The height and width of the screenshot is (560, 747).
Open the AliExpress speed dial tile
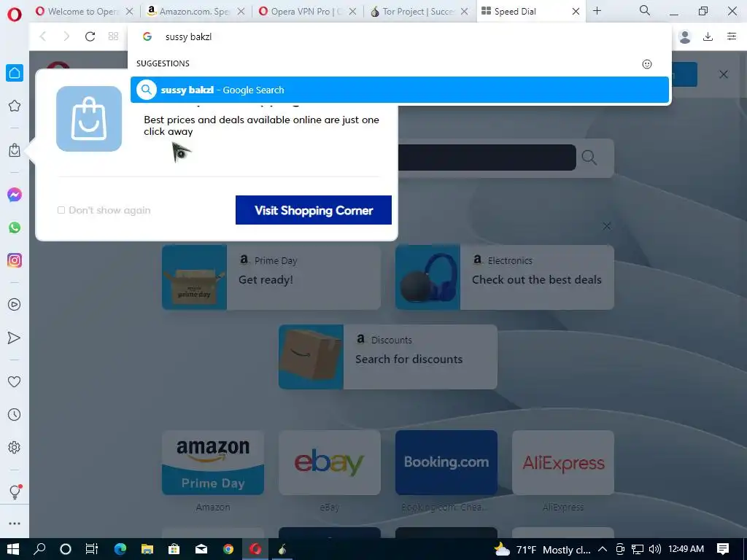pos(563,462)
